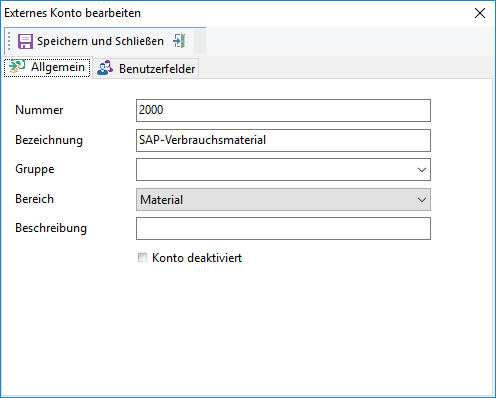This screenshot has height=398, width=496.
Task: Switch to the Allgemein tab
Action: tap(47, 67)
